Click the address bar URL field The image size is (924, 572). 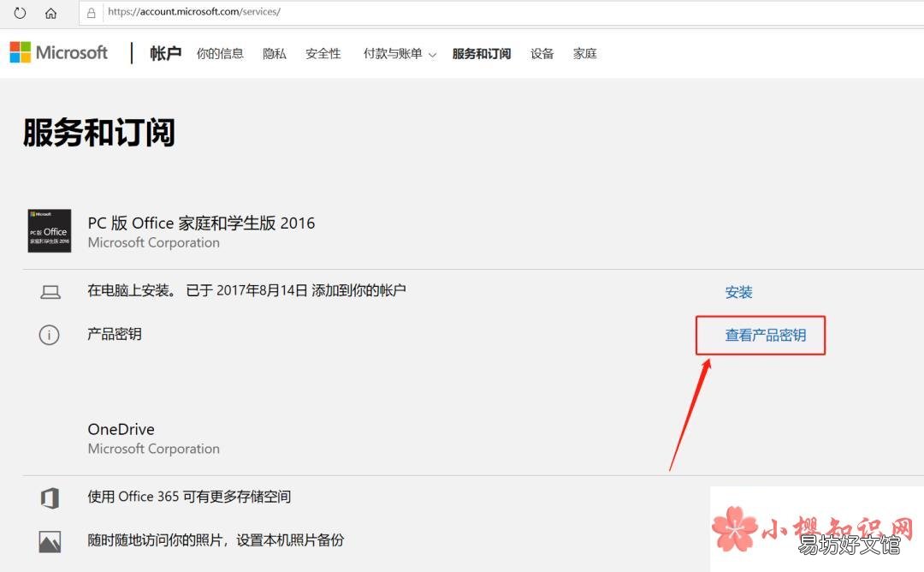[500, 12]
